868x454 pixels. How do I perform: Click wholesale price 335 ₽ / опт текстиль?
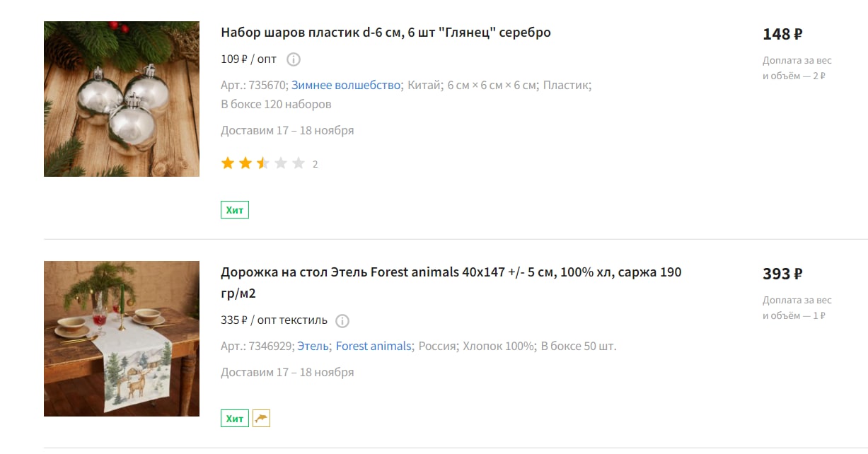(274, 320)
